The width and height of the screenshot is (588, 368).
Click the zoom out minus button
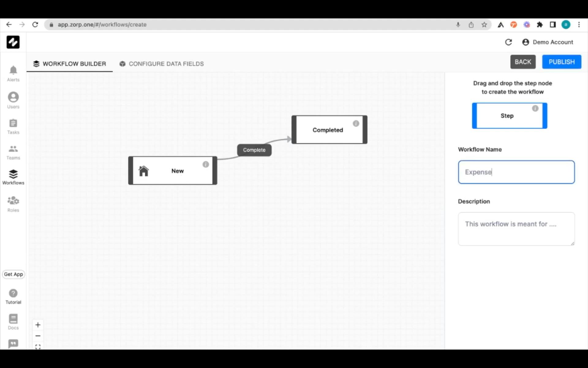[38, 336]
